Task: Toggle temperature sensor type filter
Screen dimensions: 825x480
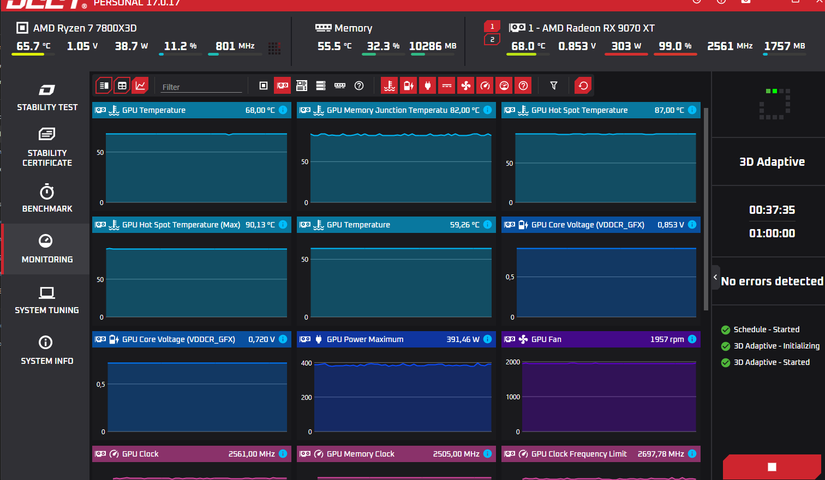Action: pos(389,86)
